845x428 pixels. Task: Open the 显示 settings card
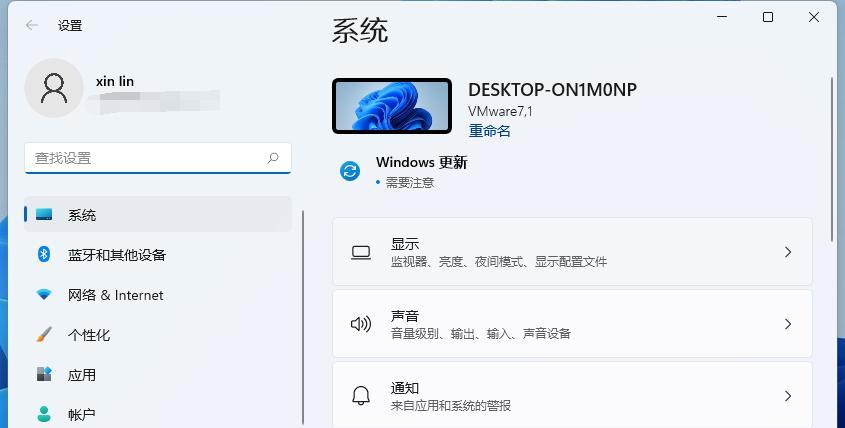point(572,252)
